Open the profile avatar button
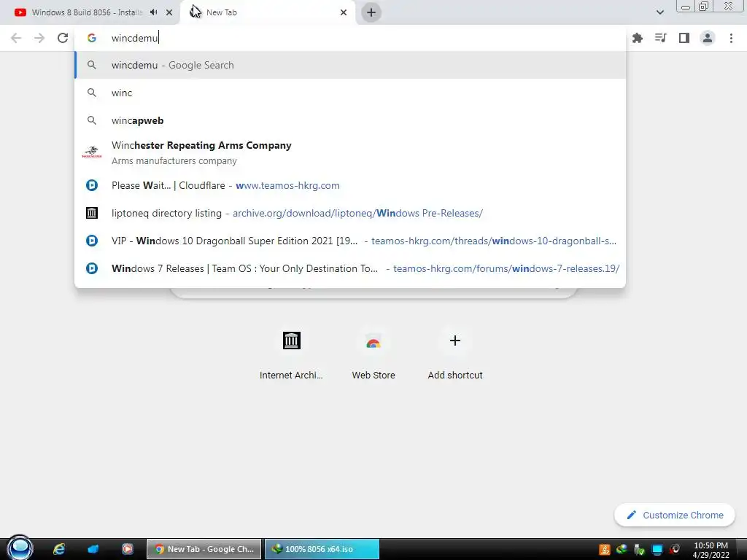Image resolution: width=747 pixels, height=560 pixels. pyautogui.click(x=708, y=38)
